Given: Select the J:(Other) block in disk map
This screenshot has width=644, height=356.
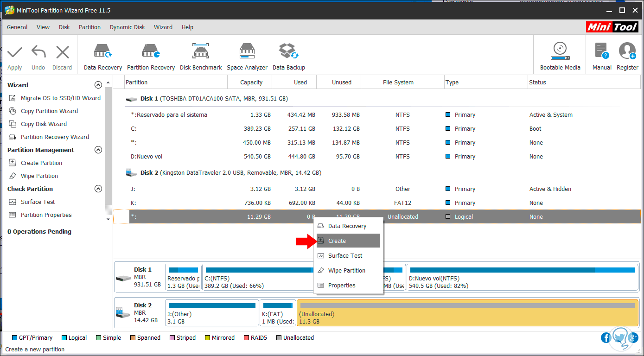Looking at the screenshot, I should pos(212,313).
